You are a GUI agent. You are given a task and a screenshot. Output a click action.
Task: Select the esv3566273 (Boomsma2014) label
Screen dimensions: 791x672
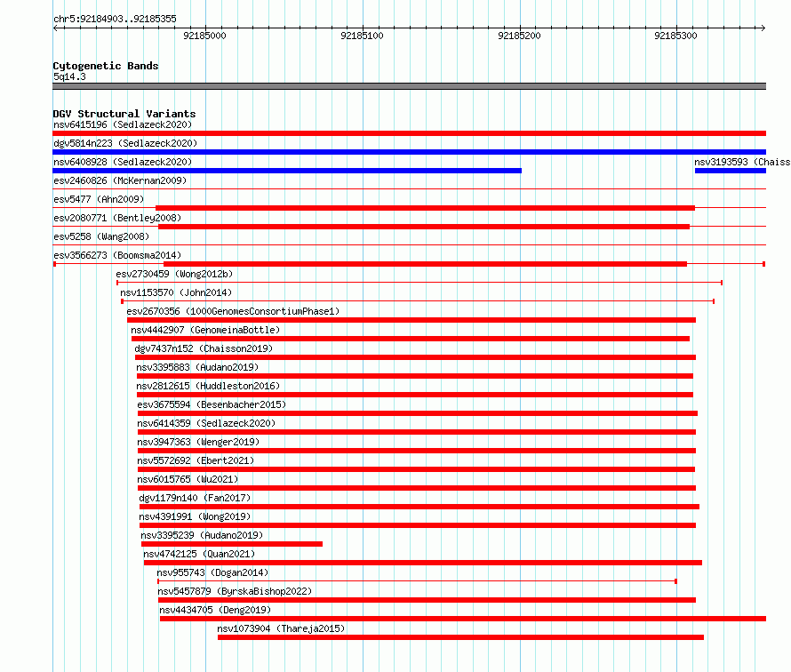[x=117, y=255]
